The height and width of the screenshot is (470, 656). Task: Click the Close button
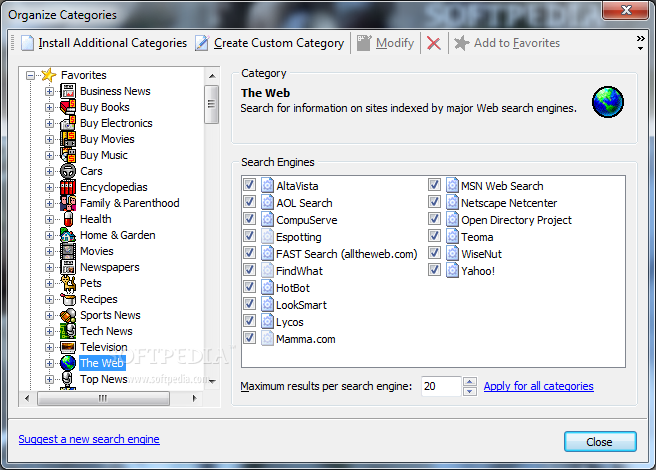tap(600, 442)
